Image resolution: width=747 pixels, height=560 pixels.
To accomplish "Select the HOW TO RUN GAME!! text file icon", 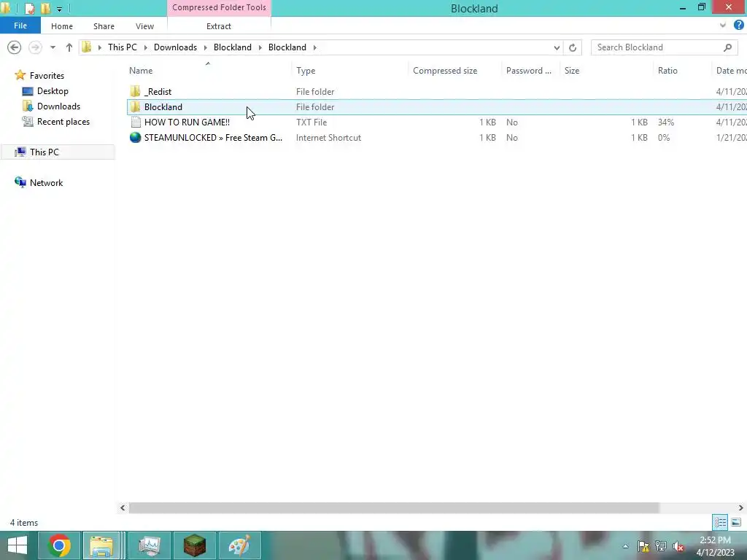I will point(135,122).
